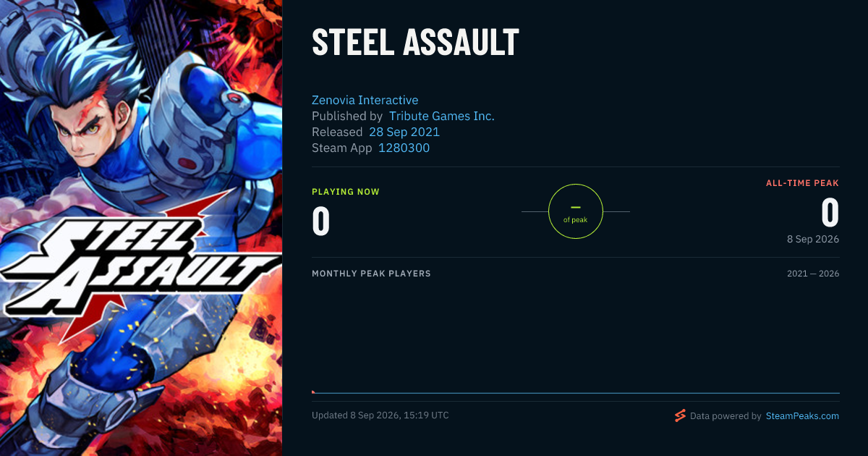
Task: Click the monthly peak players chart line
Action: pyautogui.click(x=576, y=393)
